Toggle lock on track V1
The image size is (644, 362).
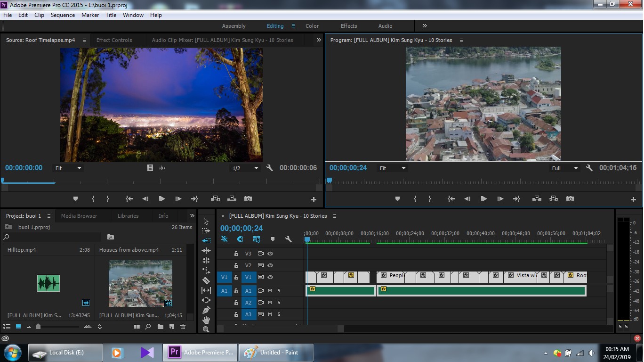236,278
